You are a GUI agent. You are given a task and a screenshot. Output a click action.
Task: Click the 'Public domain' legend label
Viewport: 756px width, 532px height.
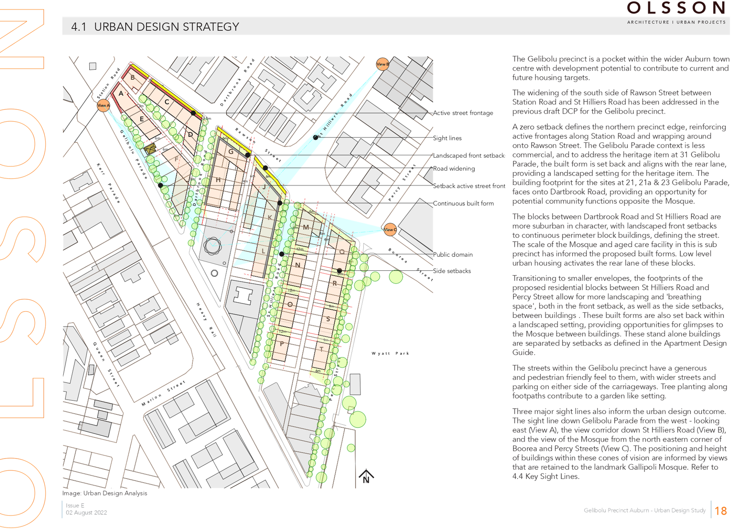point(453,255)
